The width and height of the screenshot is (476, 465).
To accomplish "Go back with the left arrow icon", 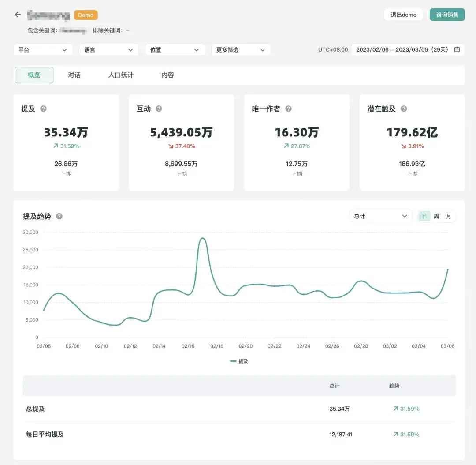I will (x=18, y=15).
